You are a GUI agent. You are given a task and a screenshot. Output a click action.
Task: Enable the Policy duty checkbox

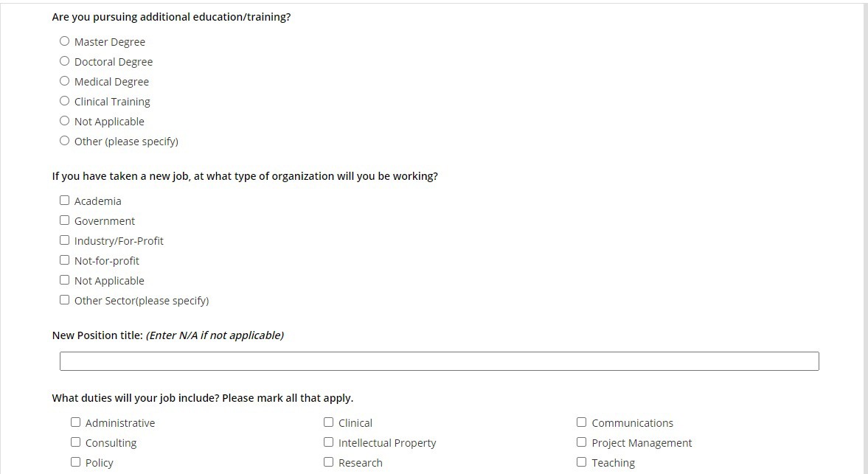point(76,462)
